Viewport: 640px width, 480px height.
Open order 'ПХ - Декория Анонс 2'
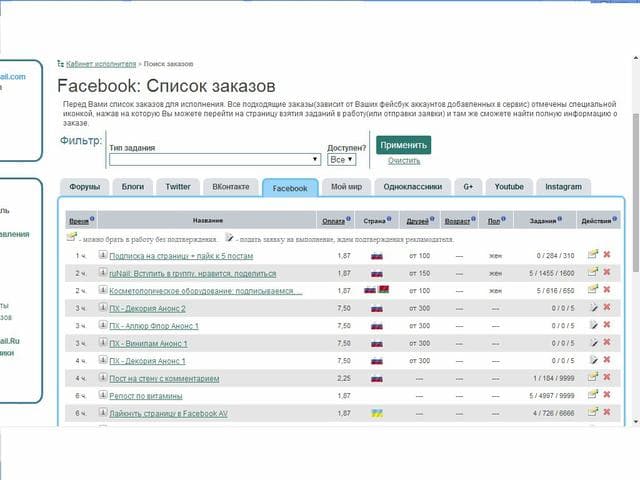click(x=147, y=309)
